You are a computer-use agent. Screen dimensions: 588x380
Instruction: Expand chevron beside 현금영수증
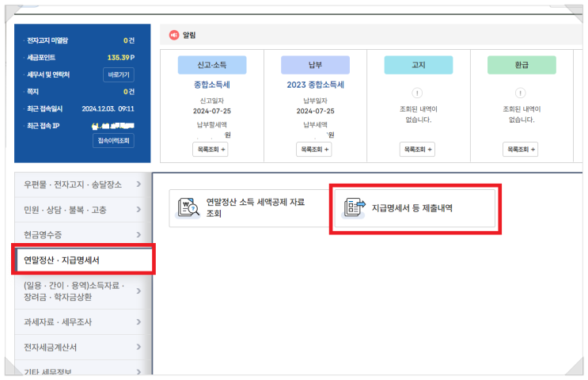point(138,235)
